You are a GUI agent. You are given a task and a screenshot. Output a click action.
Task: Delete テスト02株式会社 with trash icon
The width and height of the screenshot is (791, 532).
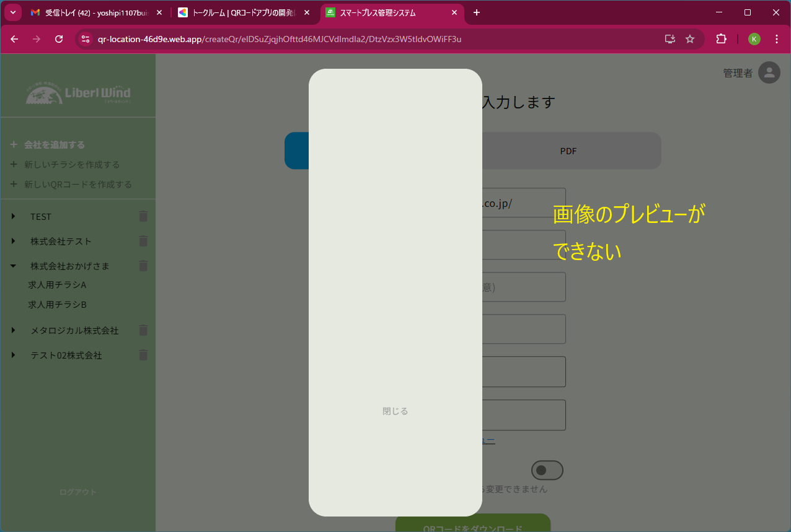coord(143,355)
